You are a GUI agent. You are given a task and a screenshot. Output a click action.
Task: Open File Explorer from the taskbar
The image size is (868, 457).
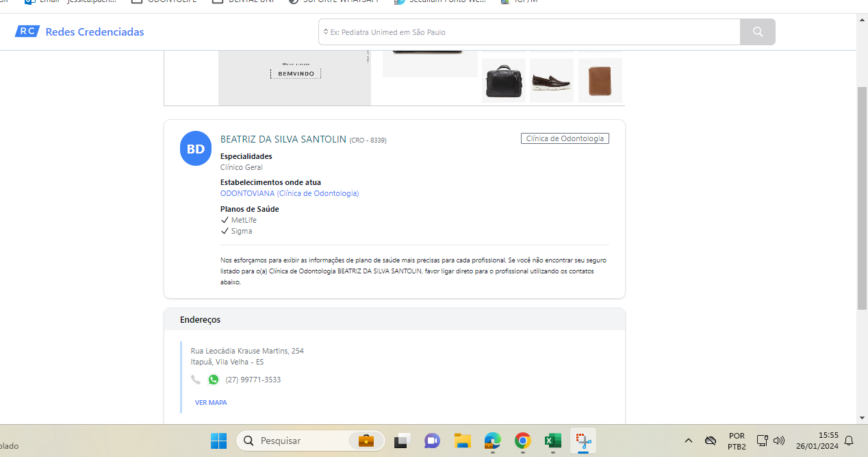click(463, 441)
